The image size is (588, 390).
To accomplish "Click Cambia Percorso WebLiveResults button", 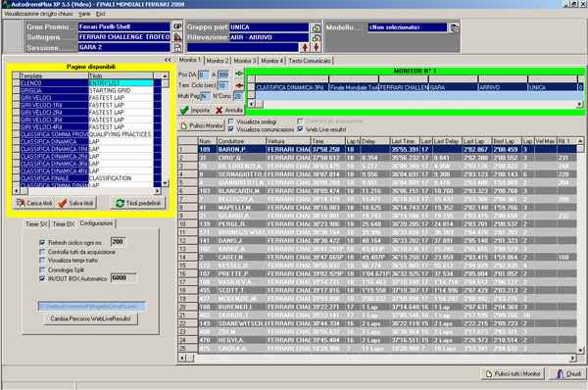I will [x=90, y=318].
